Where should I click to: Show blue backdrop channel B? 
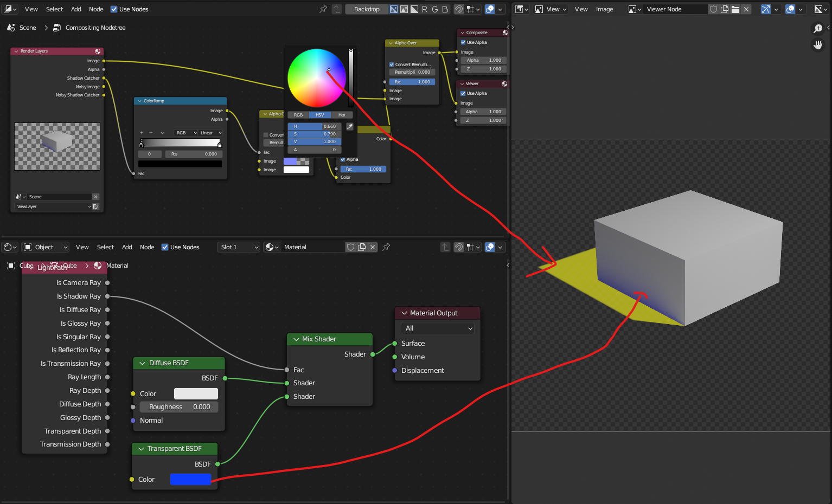tap(445, 9)
